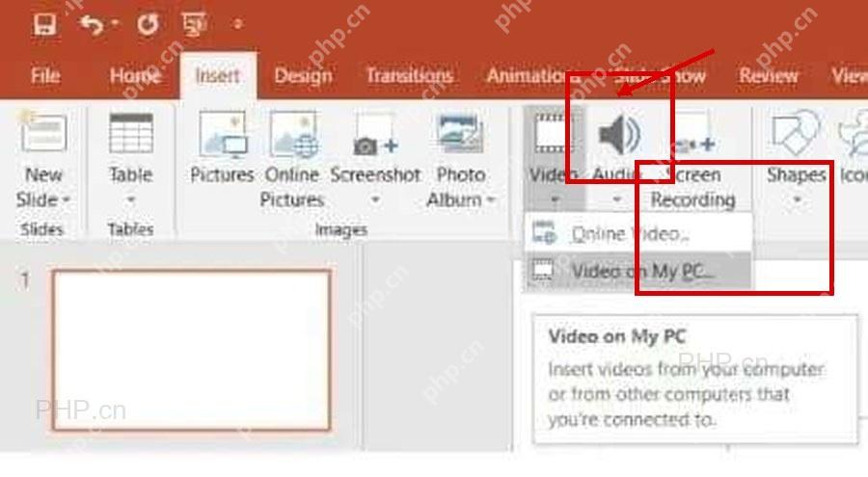Select the Insert ribbon tab

coord(218,75)
